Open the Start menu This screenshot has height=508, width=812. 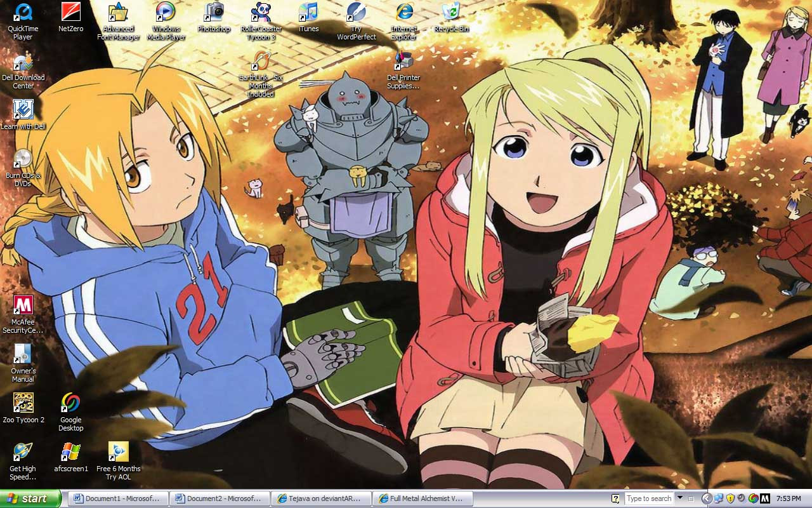tap(30, 498)
